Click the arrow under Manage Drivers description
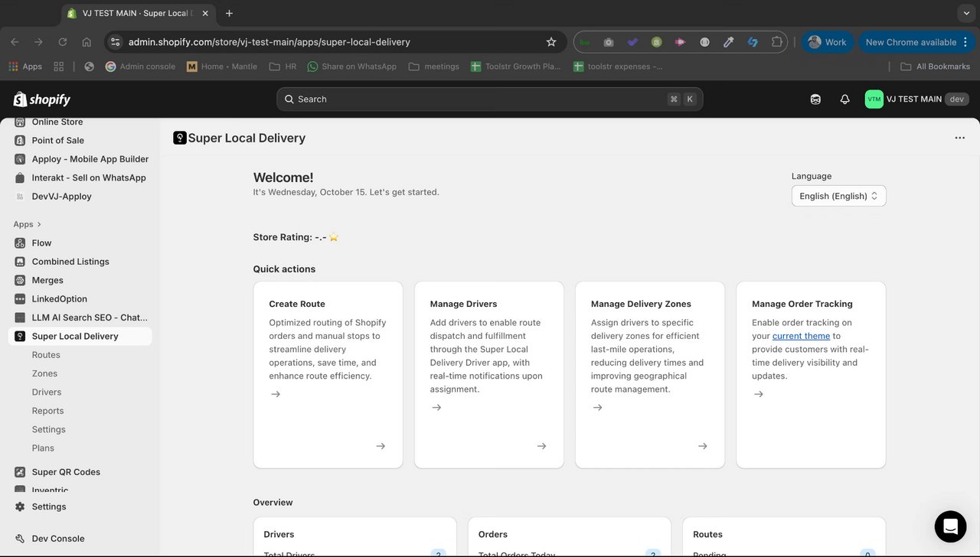The width and height of the screenshot is (980, 557). pos(436,408)
